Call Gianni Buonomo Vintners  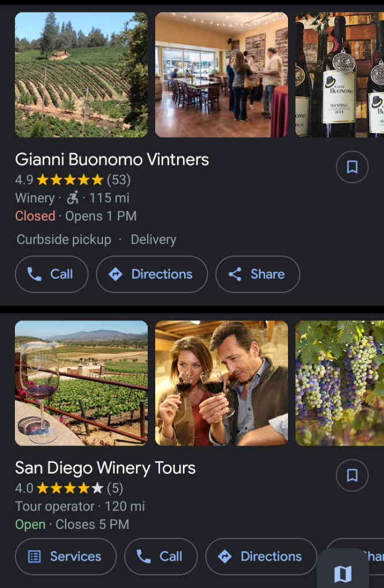tap(51, 274)
